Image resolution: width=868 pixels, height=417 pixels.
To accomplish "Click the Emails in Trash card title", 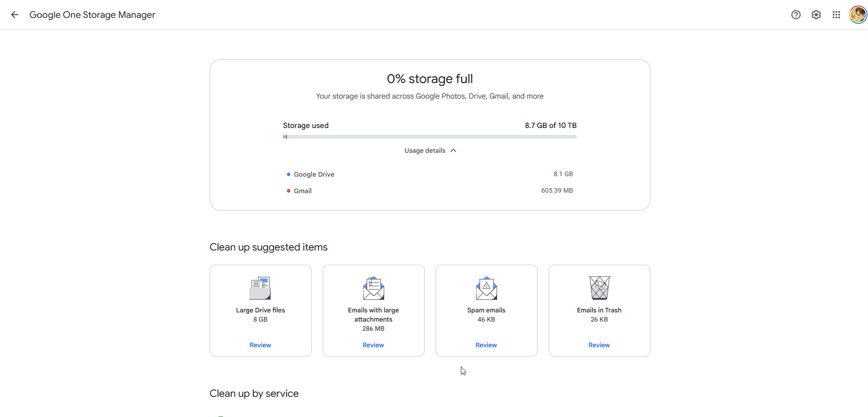I will 599,310.
